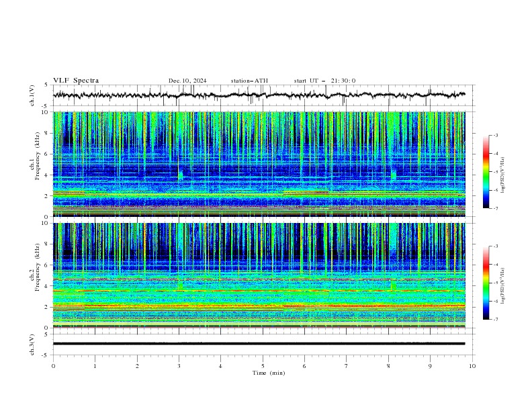Screen dimensions: 532x411
Task: Click time axis tick label "9"
Action: click(x=430, y=366)
